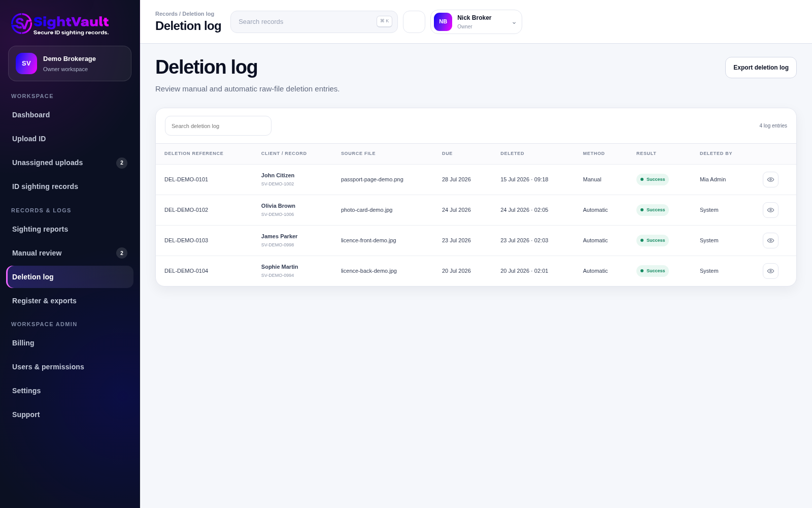Click client name James Parker

click(x=279, y=236)
